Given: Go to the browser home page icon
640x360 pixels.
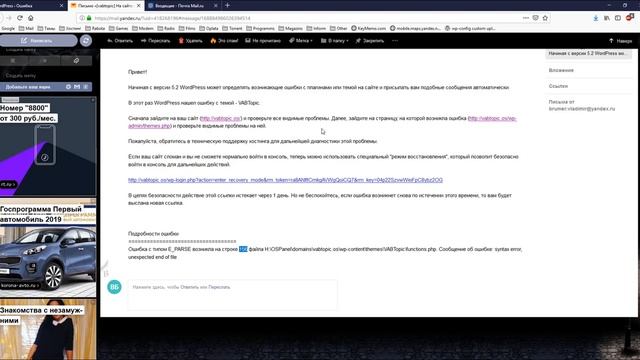Looking at the screenshot, I should tap(31, 18).
